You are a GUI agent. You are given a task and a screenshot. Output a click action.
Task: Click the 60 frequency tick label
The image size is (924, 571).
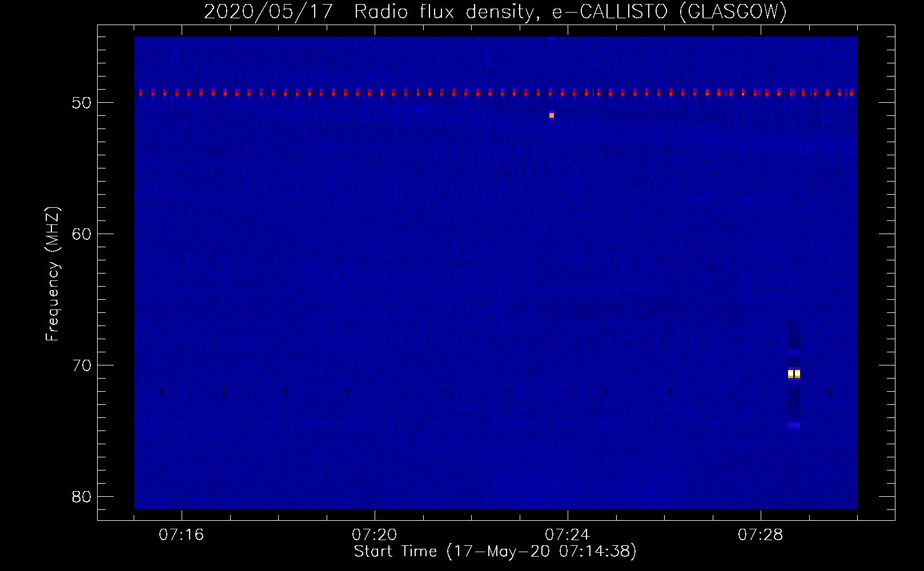click(x=82, y=234)
